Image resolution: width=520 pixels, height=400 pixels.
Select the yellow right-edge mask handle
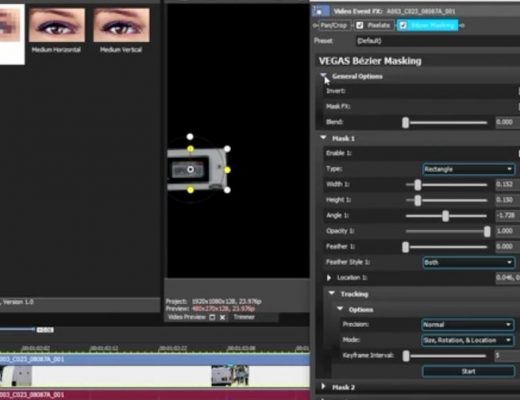(x=227, y=170)
